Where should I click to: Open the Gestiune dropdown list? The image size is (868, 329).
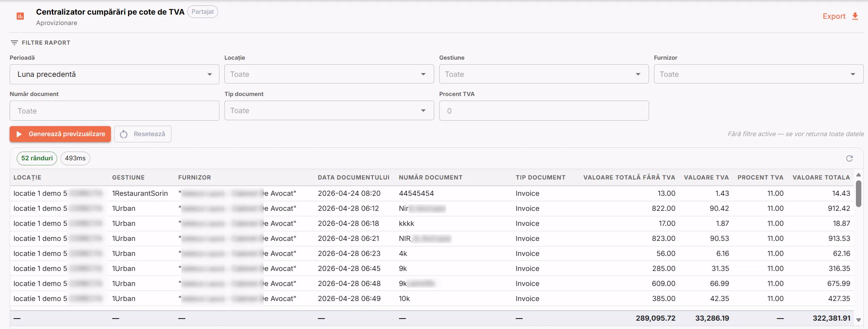[544, 74]
